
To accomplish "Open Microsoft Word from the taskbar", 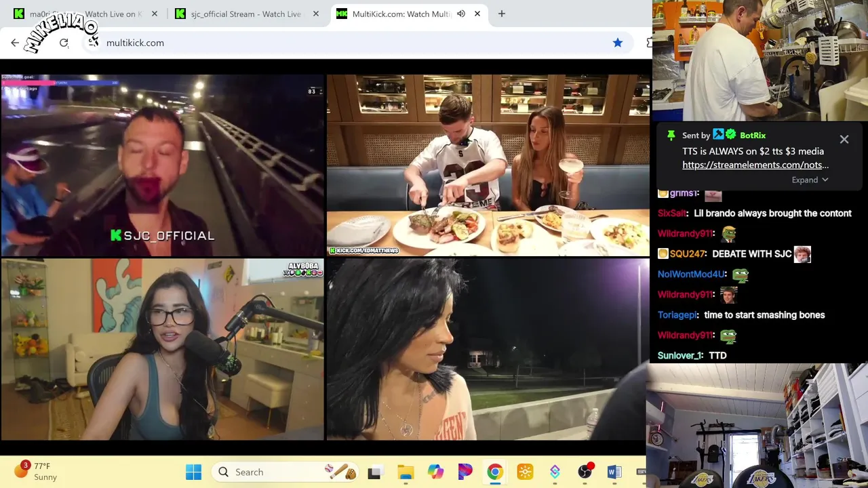I will (614, 472).
